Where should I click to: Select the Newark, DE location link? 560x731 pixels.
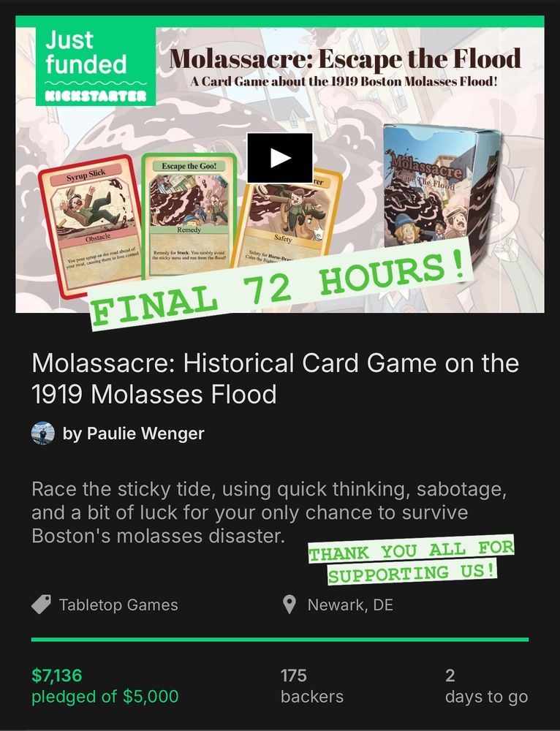[x=350, y=605]
